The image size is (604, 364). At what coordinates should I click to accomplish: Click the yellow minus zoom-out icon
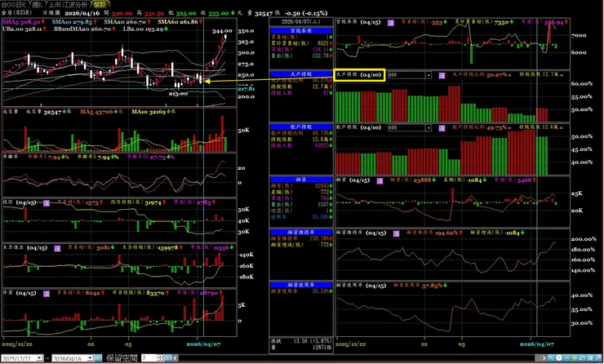[x=566, y=358]
